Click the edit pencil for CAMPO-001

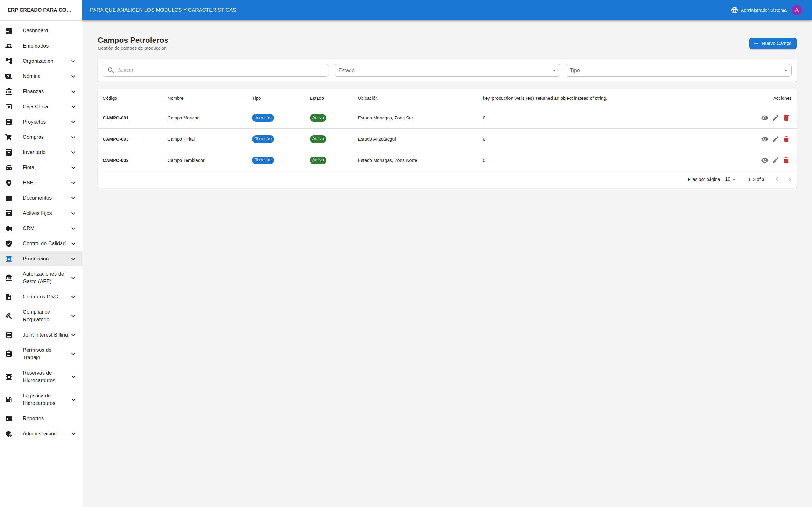coord(775,118)
